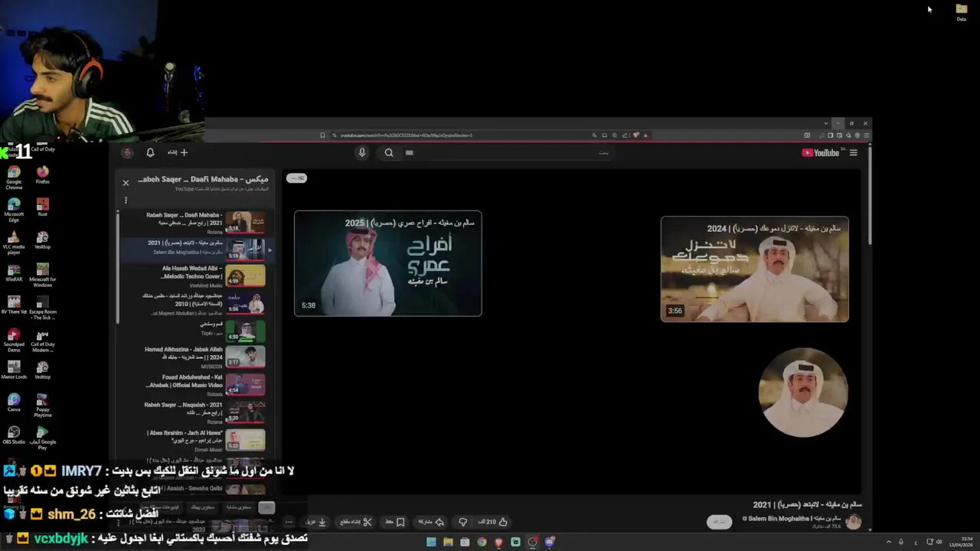This screenshot has height=551, width=980.
Task: Open the taskbar clock and date
Action: [x=960, y=542]
